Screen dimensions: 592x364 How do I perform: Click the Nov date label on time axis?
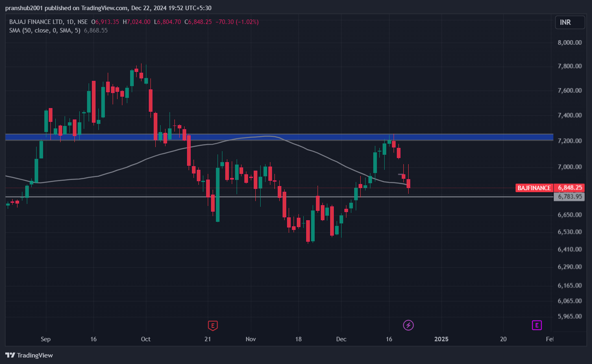251,339
